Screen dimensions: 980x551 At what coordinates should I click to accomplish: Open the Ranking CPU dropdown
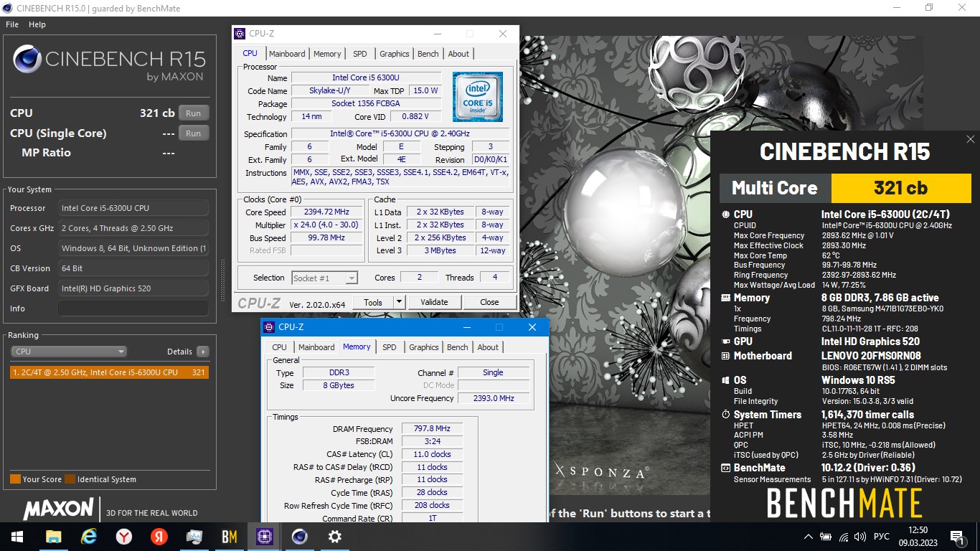click(x=69, y=352)
